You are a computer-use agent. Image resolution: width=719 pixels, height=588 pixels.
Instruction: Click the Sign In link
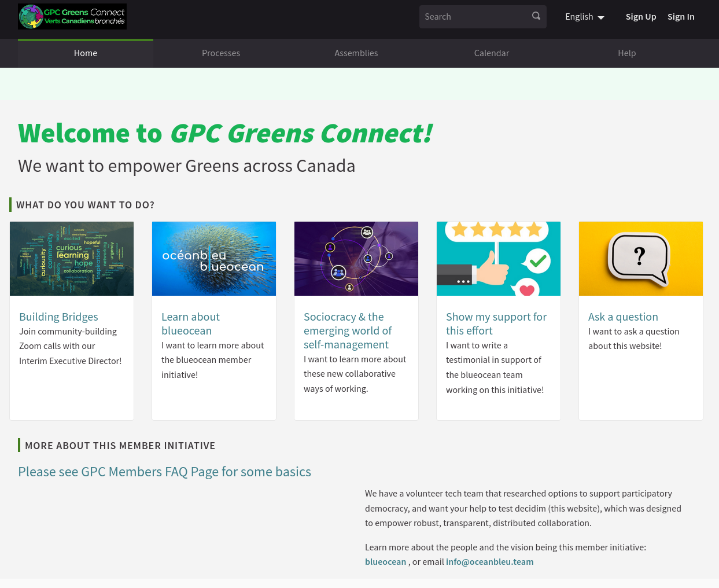tap(681, 17)
